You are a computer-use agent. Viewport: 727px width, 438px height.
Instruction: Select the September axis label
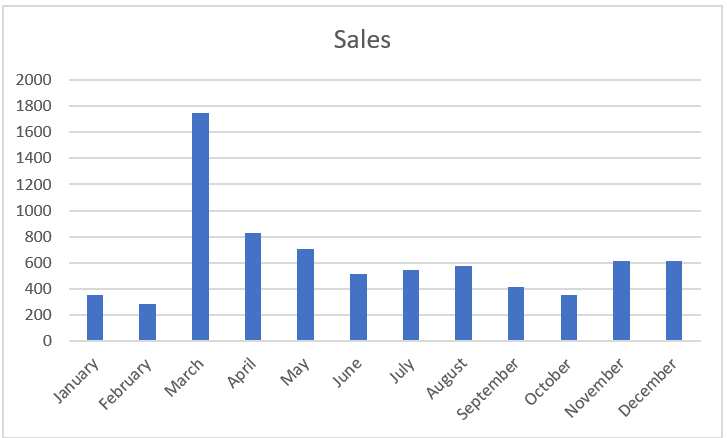pyautogui.click(x=488, y=388)
